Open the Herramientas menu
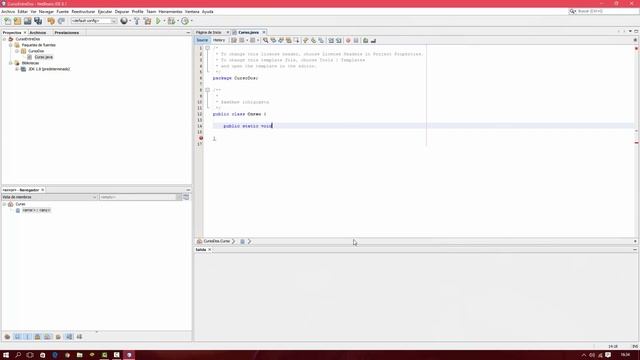Viewport: 640px width, 360px height. [x=170, y=12]
